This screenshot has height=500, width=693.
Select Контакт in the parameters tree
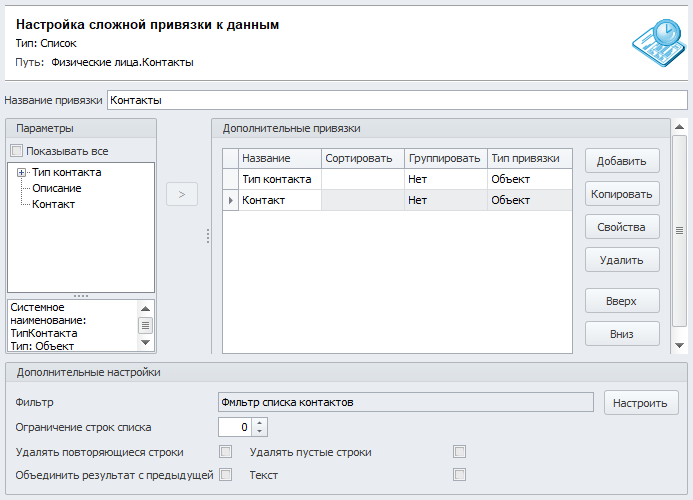click(x=54, y=204)
